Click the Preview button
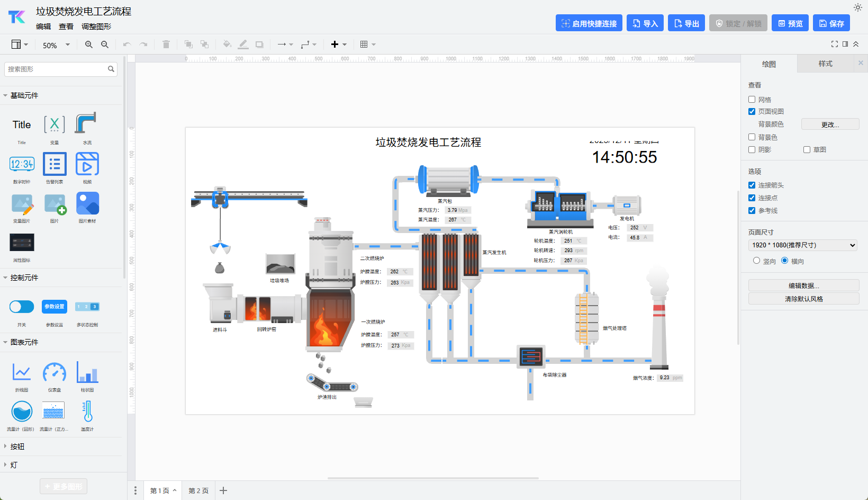The image size is (868, 500). 790,23
